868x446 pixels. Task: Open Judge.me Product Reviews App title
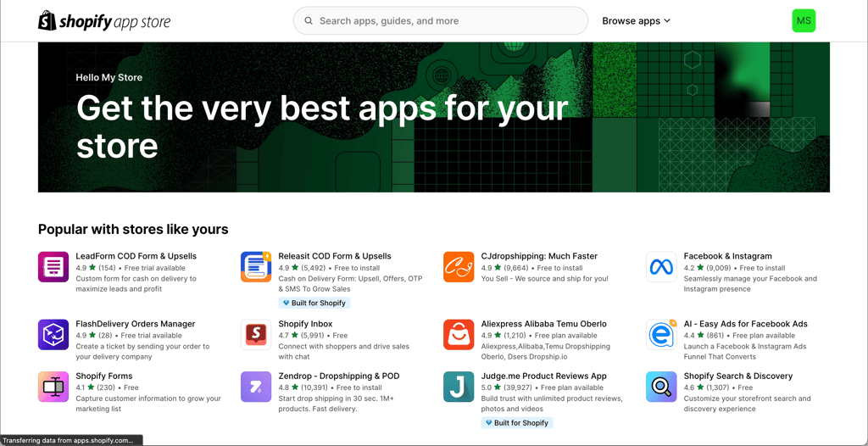[543, 376]
